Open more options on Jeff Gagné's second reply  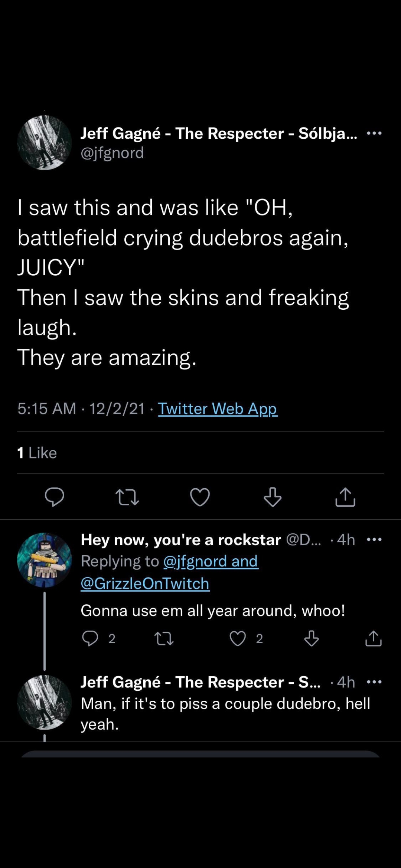[x=374, y=682]
